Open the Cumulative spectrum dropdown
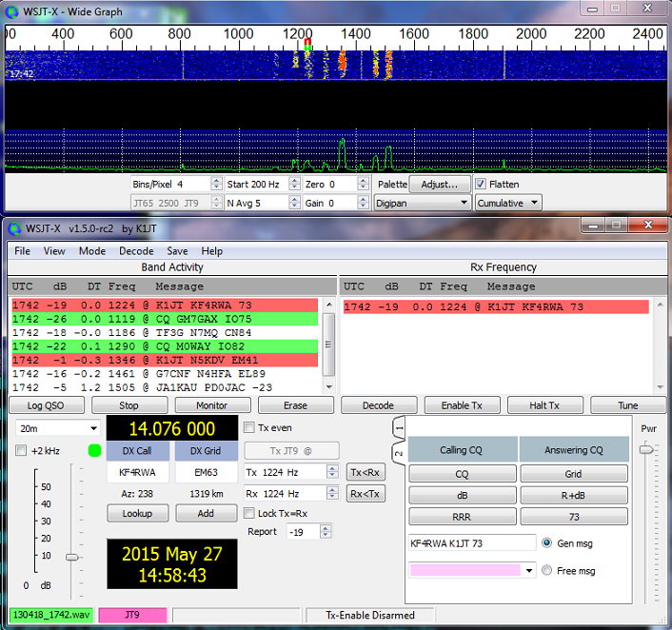 click(508, 203)
